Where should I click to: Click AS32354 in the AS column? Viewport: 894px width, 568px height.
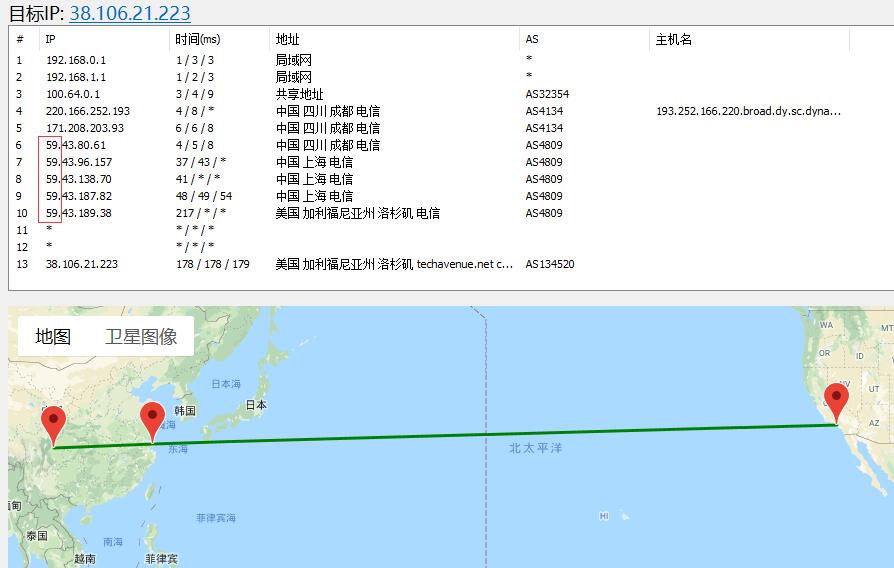tap(547, 94)
